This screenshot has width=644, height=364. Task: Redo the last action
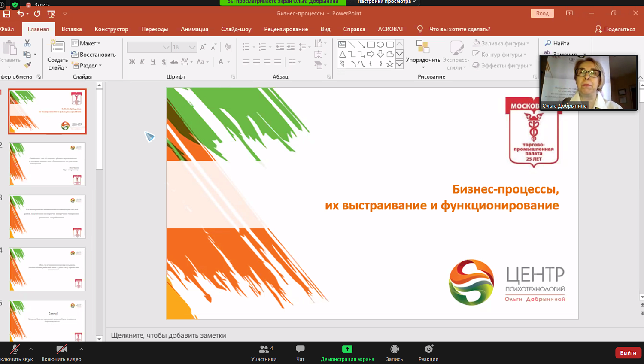[37, 14]
